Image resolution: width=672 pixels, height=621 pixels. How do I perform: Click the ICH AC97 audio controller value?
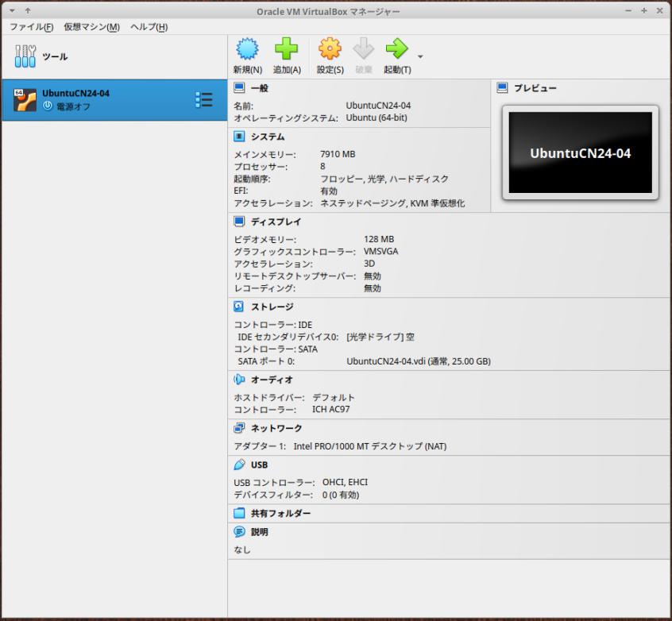coord(331,409)
